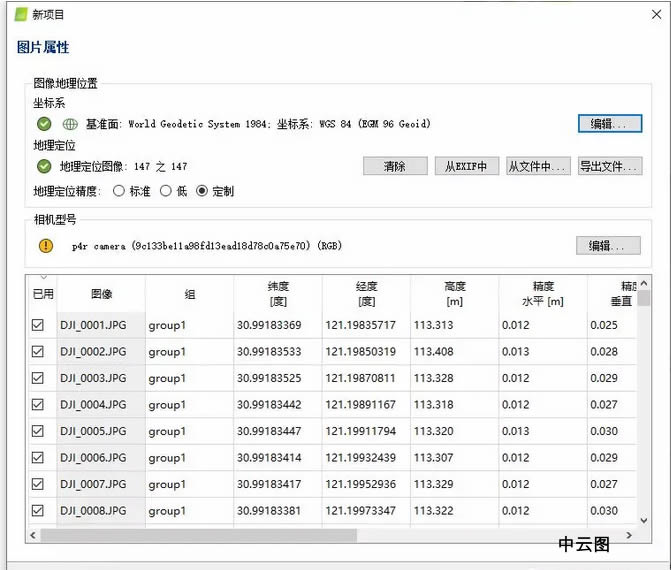
Task: Click the 清除 button
Action: (x=395, y=166)
